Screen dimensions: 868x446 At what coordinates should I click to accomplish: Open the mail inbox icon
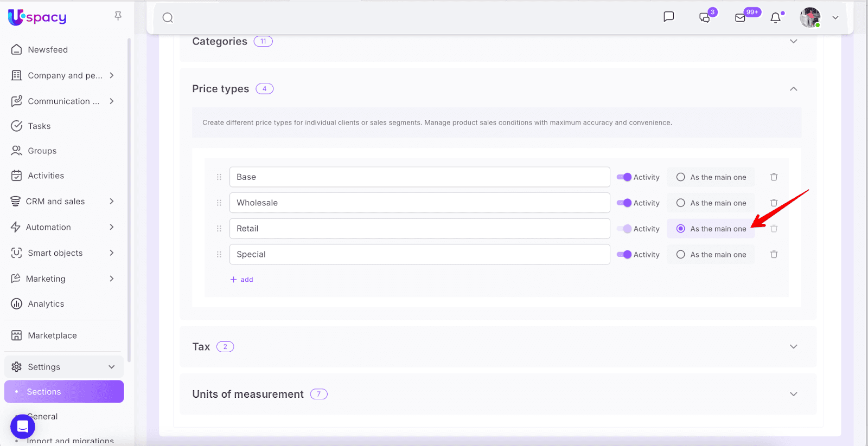(x=740, y=18)
